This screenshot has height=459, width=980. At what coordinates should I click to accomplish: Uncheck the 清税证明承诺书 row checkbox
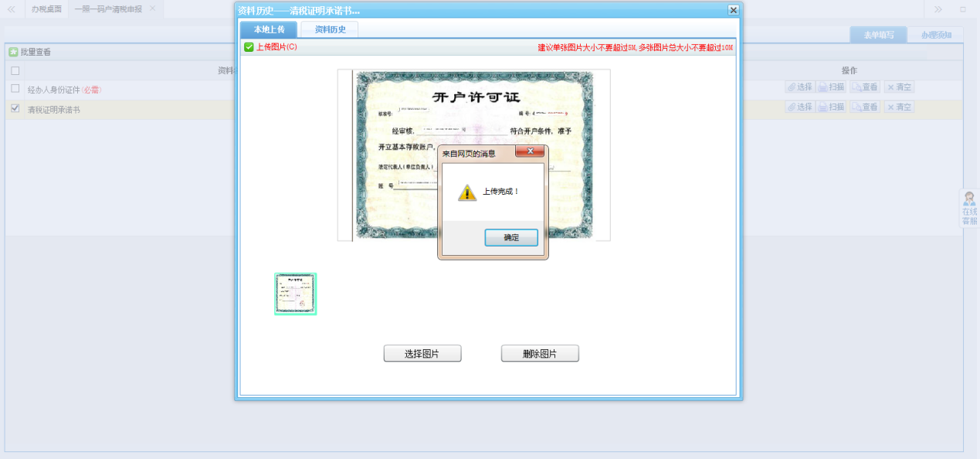tap(15, 108)
